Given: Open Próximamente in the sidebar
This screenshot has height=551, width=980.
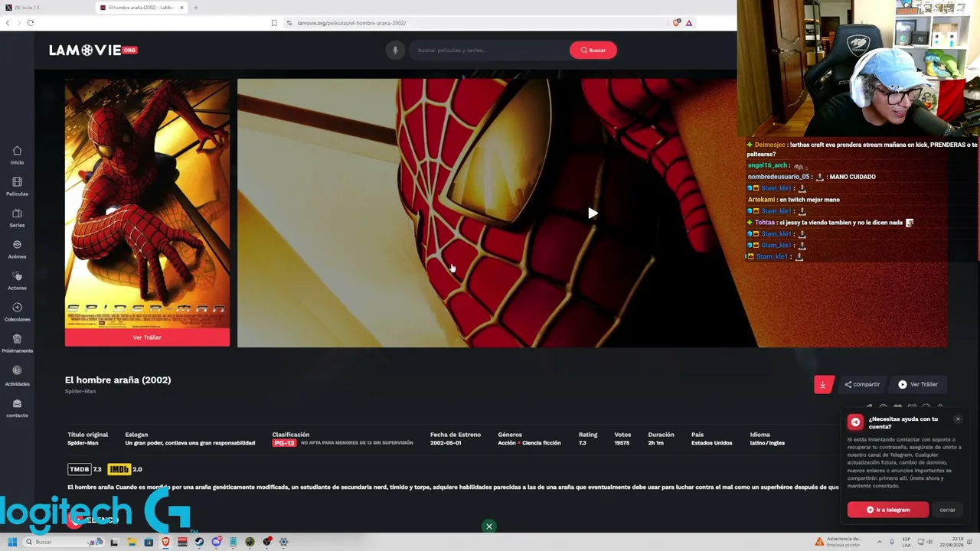Looking at the screenshot, I should [x=17, y=343].
